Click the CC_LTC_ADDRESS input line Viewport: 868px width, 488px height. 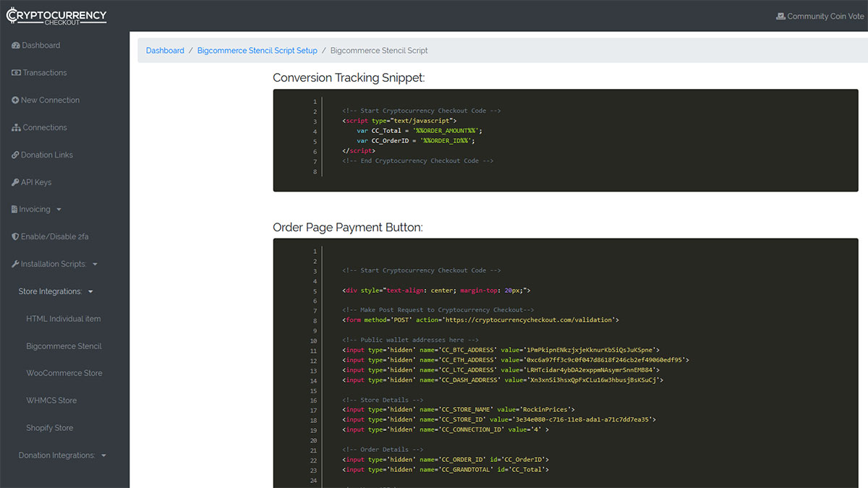pos(501,370)
